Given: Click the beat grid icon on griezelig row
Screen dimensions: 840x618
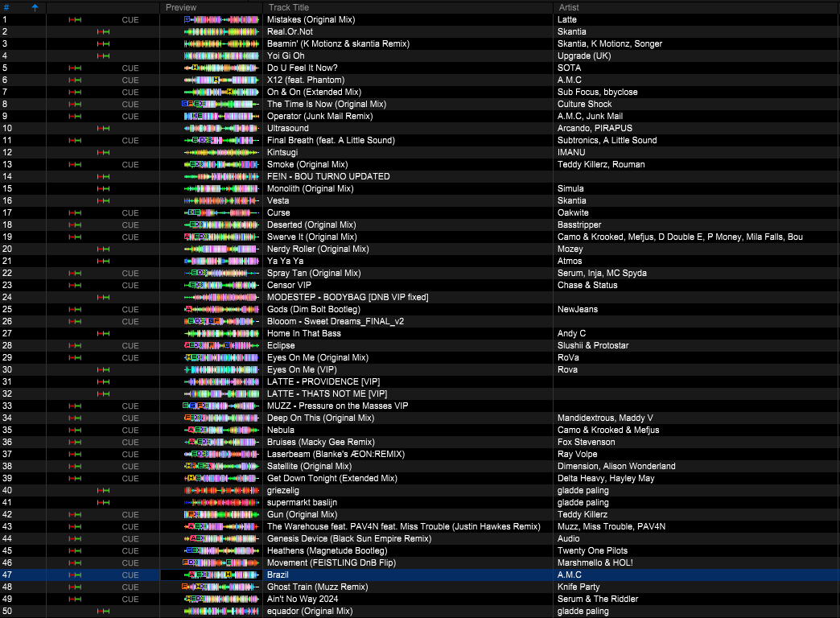Looking at the screenshot, I should pyautogui.click(x=103, y=490).
